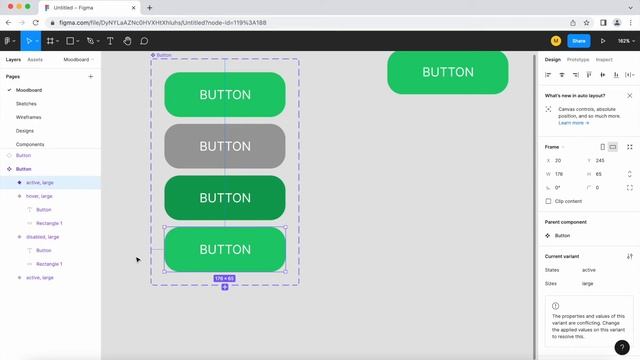
Task: Toggle constrain proportions lock
Action: 630,174
